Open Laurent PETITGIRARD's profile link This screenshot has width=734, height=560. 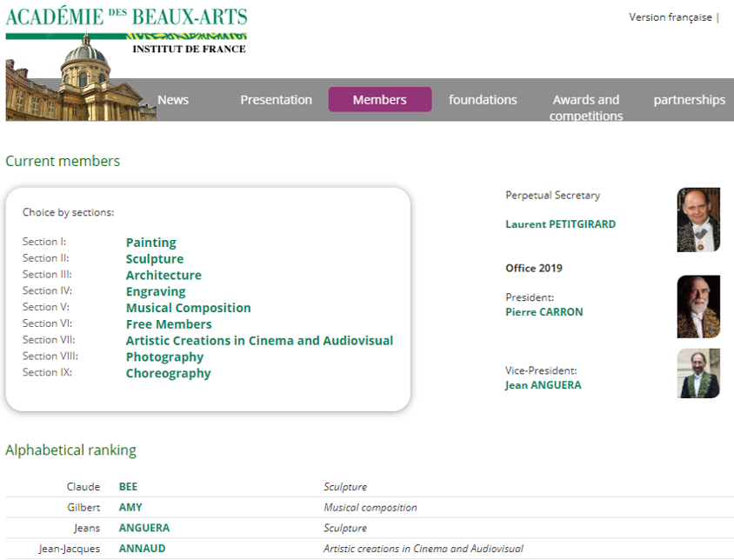(x=560, y=224)
